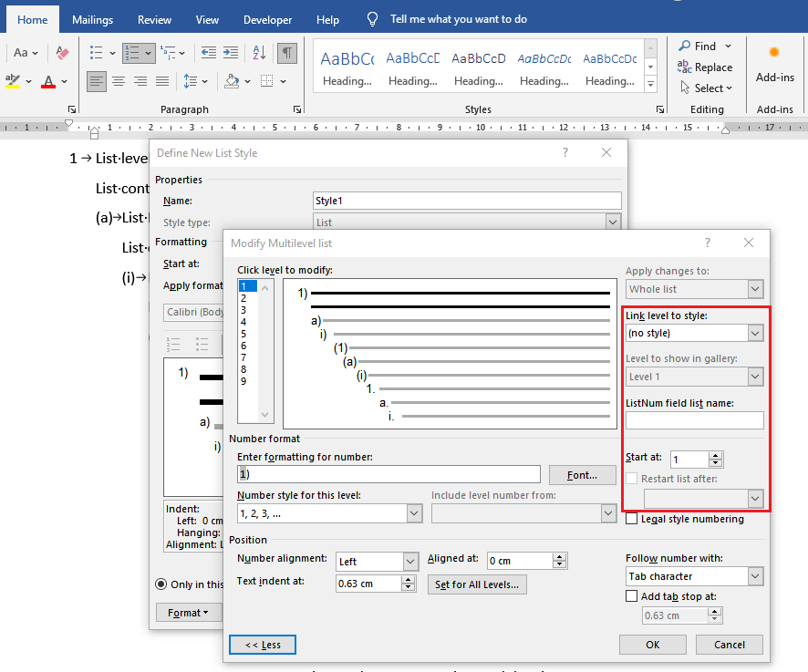Click the << Less button

pos(263,645)
